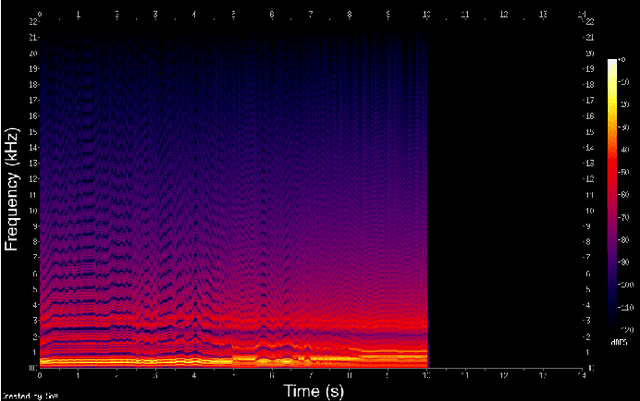Viewport: 640px width, 401px height.
Task: Click the 3 kHz label on right axis
Action: tap(588, 321)
